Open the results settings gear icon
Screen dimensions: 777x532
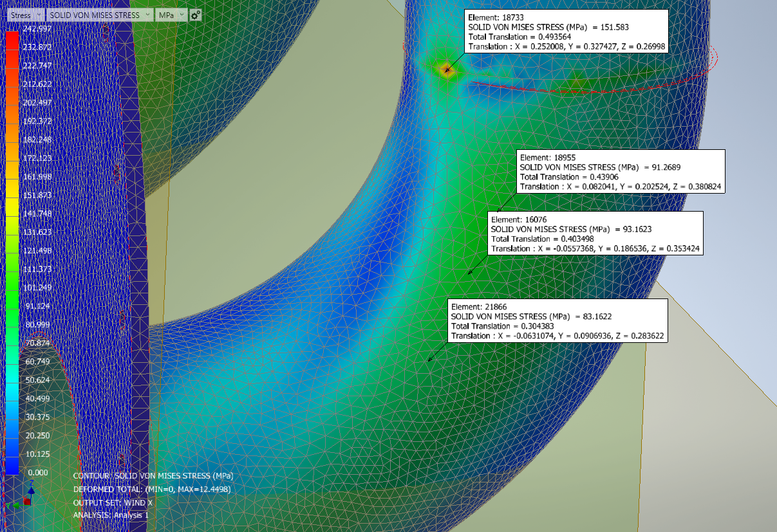pos(196,15)
